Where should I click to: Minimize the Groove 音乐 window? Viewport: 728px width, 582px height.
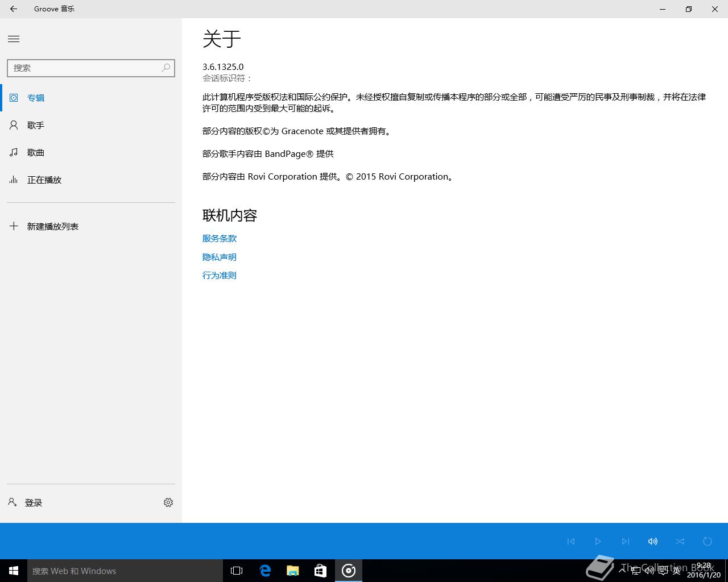tap(663, 9)
